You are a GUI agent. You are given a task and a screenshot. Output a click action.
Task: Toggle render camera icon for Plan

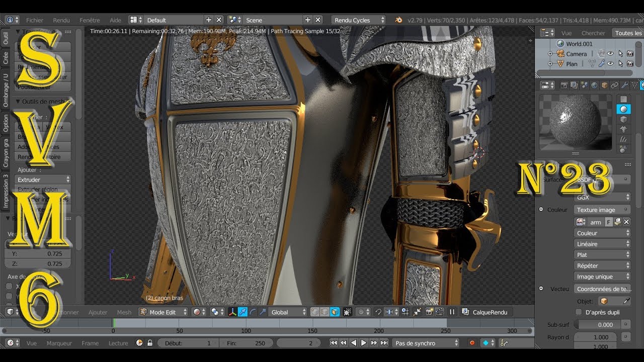(630, 64)
